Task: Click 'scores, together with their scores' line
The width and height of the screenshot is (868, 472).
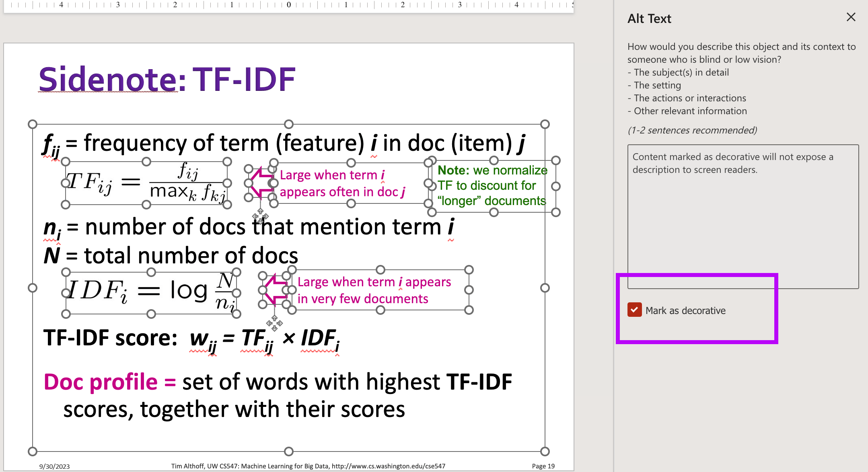Action: [x=234, y=410]
